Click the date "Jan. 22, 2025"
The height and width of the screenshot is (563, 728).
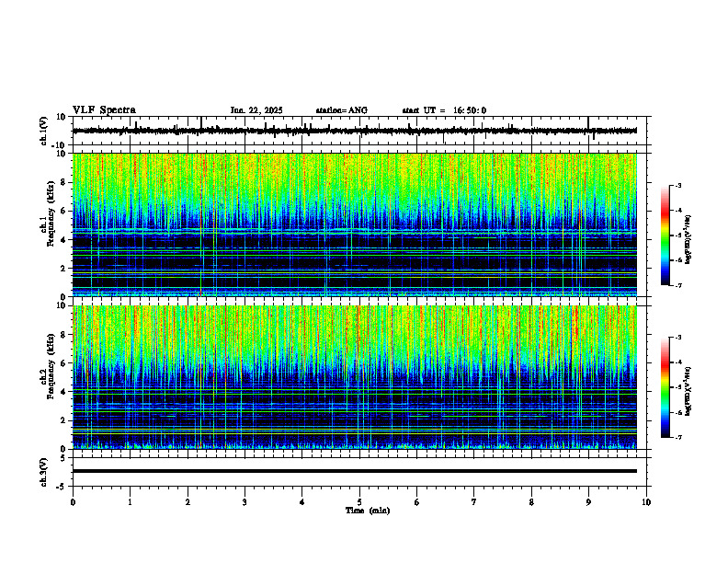pyautogui.click(x=256, y=110)
